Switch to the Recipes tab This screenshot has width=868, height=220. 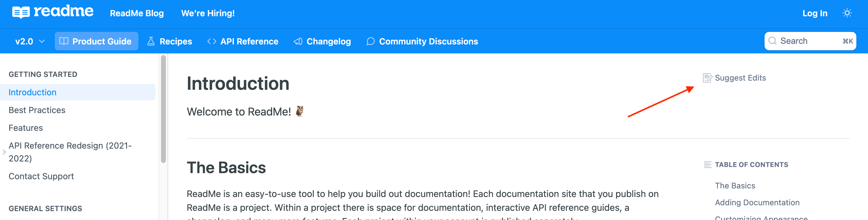(170, 41)
